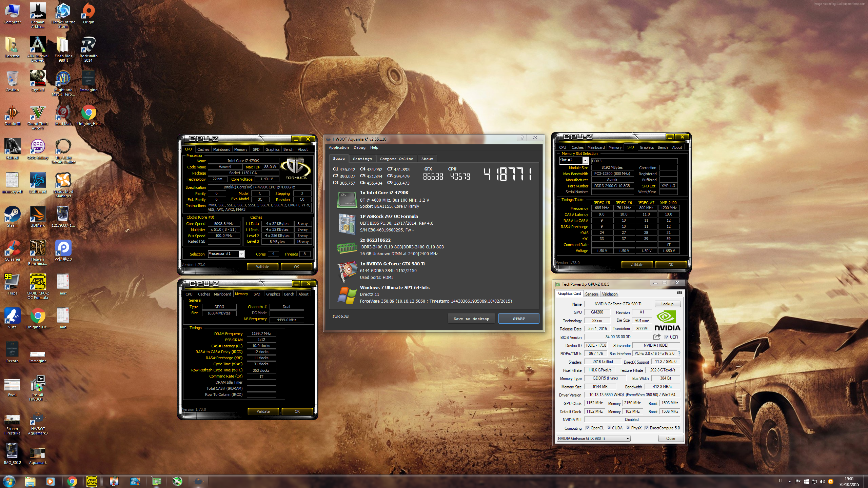Screen dimensions: 868x488
Task: Toggle the OpenCL checkbox in GPU-Z
Action: point(588,428)
